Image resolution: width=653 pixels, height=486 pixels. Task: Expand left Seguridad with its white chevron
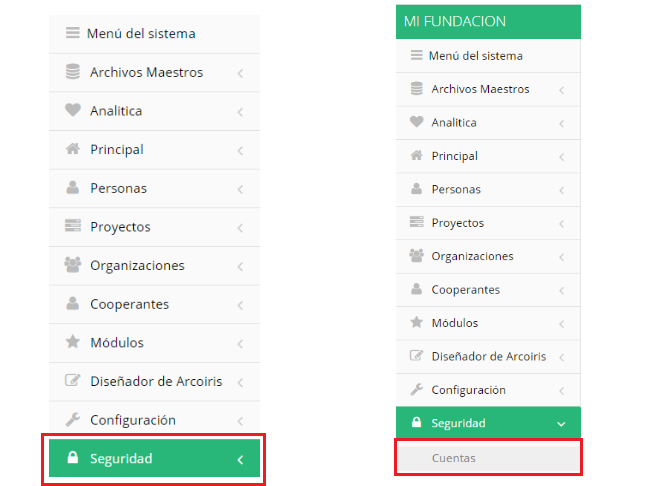click(240, 460)
